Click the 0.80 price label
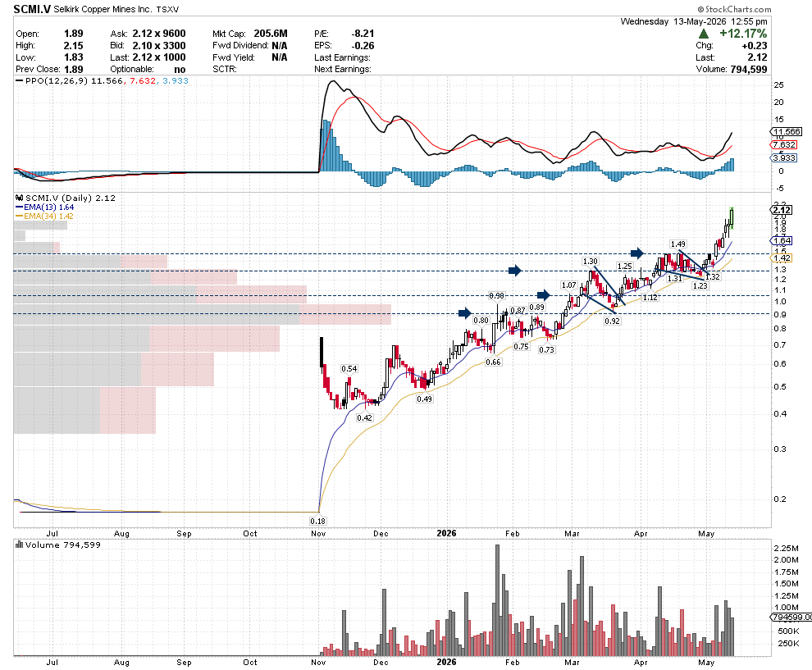Screen dimensions: 812x670 pyautogui.click(x=481, y=320)
